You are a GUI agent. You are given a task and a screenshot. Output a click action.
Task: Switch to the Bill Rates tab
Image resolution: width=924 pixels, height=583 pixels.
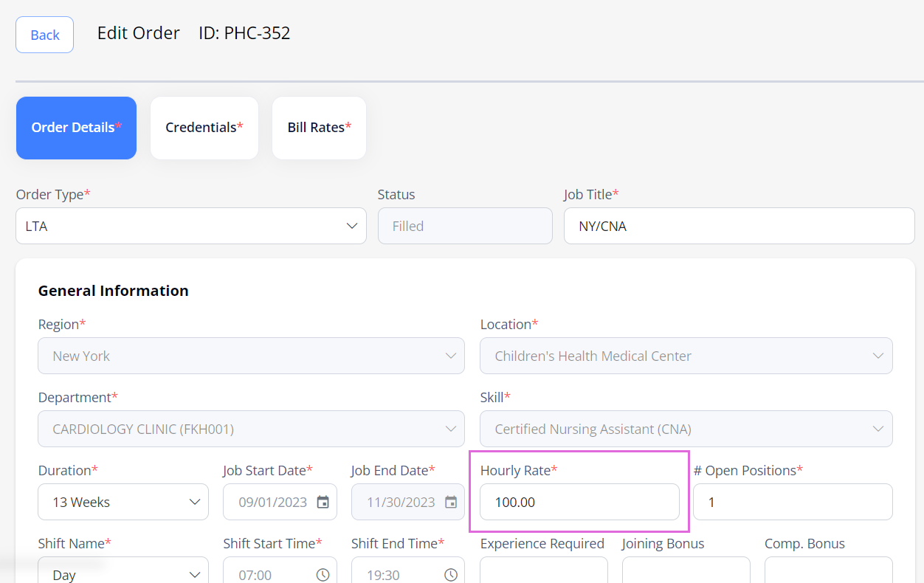click(x=319, y=128)
